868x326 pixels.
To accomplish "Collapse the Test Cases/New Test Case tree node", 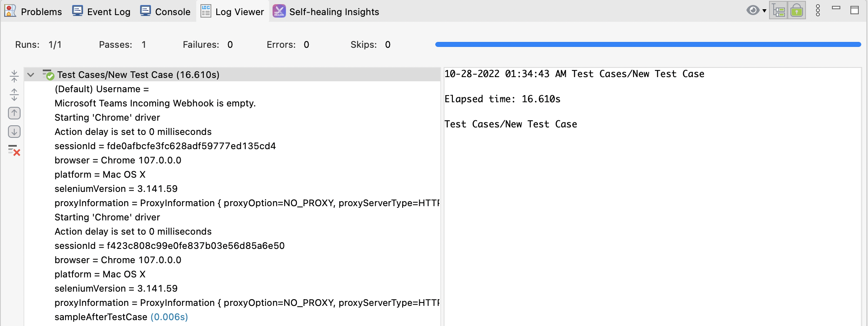I will coord(30,75).
